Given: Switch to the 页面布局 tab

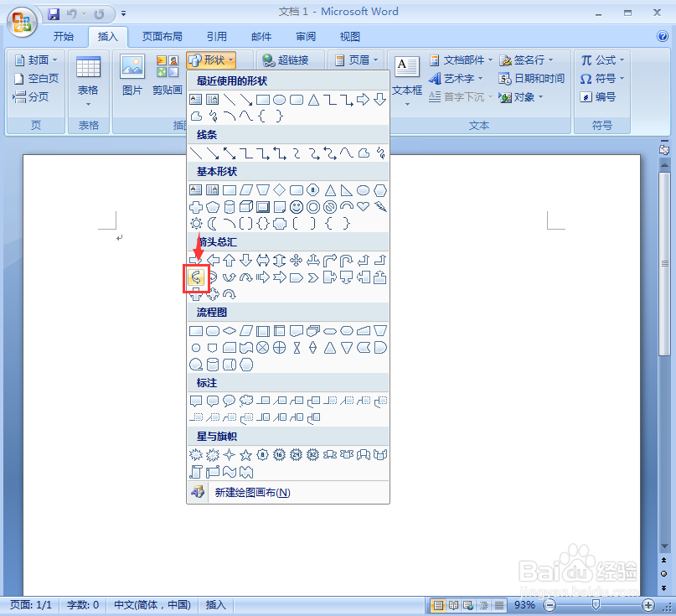Looking at the screenshot, I should tap(163, 37).
